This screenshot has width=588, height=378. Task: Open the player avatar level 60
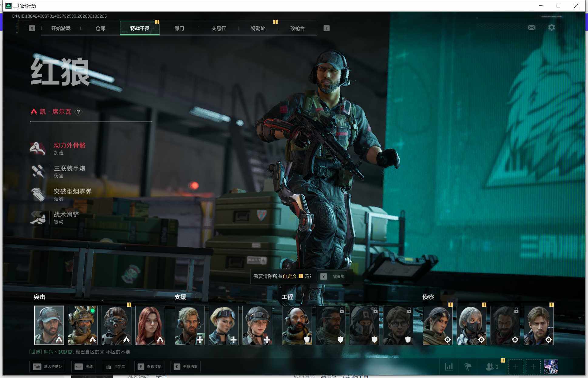pyautogui.click(x=551, y=367)
